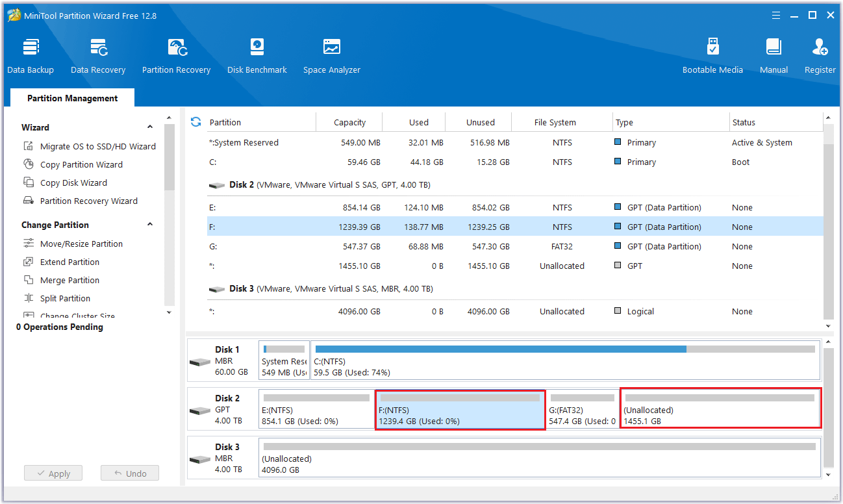843x504 pixels.
Task: Click the left sidebar scroll down arrow
Action: [170, 312]
